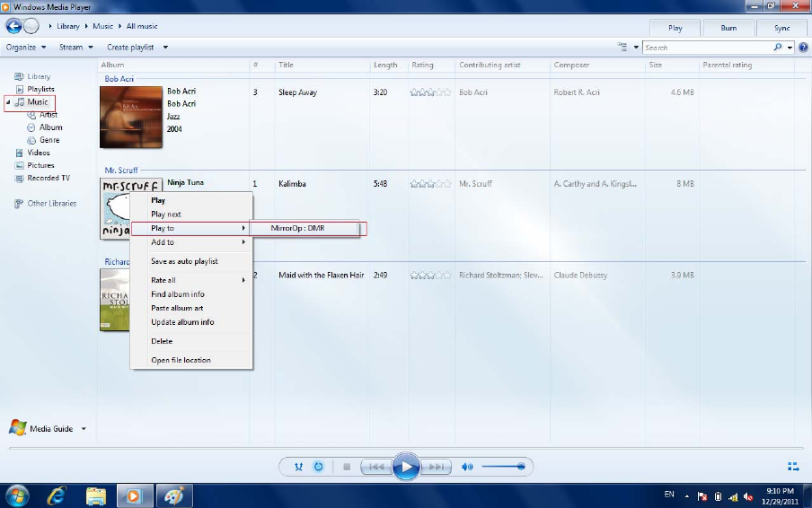Image resolution: width=812 pixels, height=508 pixels.
Task: Switch to Now Playing view icon
Action: (x=793, y=467)
